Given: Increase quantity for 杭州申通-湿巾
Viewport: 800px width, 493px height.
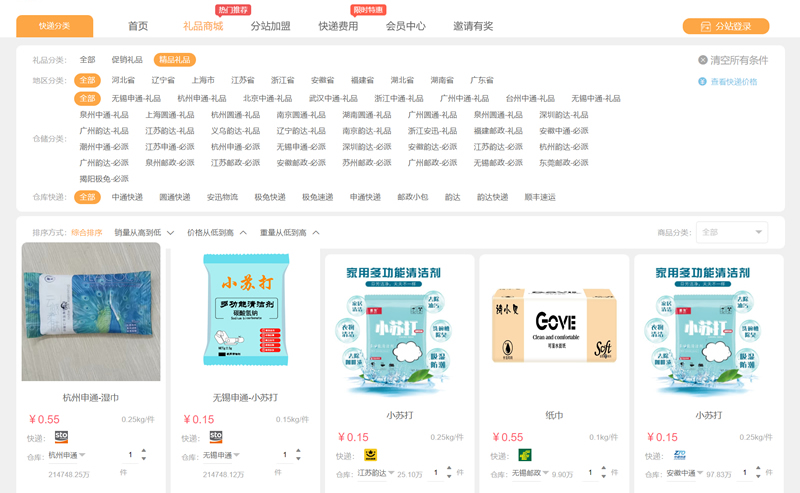Looking at the screenshot, I should click(144, 451).
